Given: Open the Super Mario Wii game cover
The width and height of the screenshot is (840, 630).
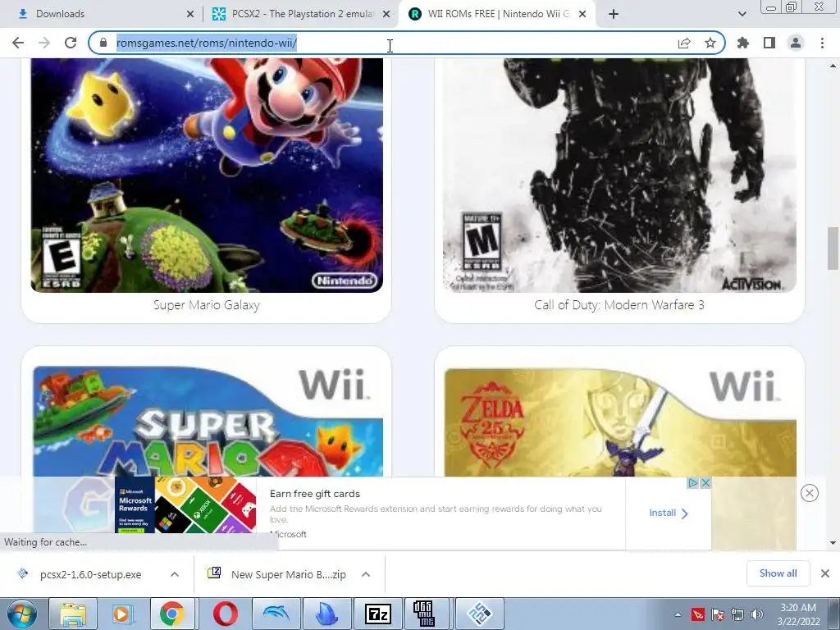Looking at the screenshot, I should pos(208,421).
